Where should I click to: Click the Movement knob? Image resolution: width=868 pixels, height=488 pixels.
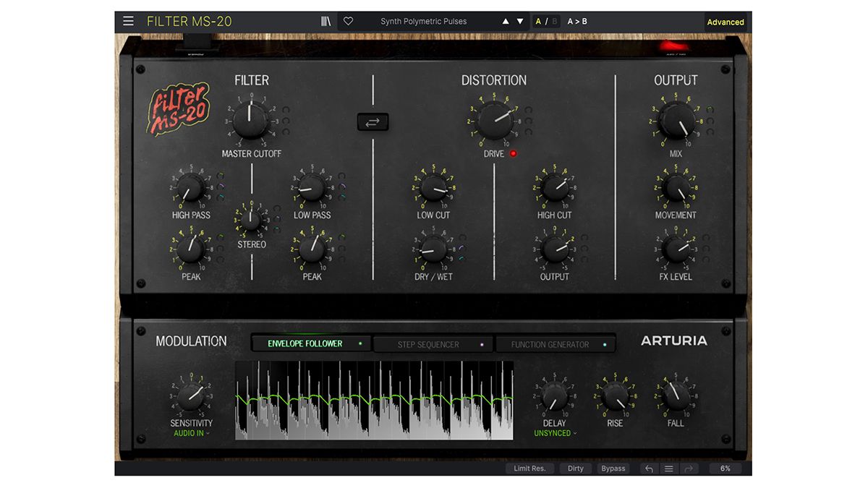(676, 188)
